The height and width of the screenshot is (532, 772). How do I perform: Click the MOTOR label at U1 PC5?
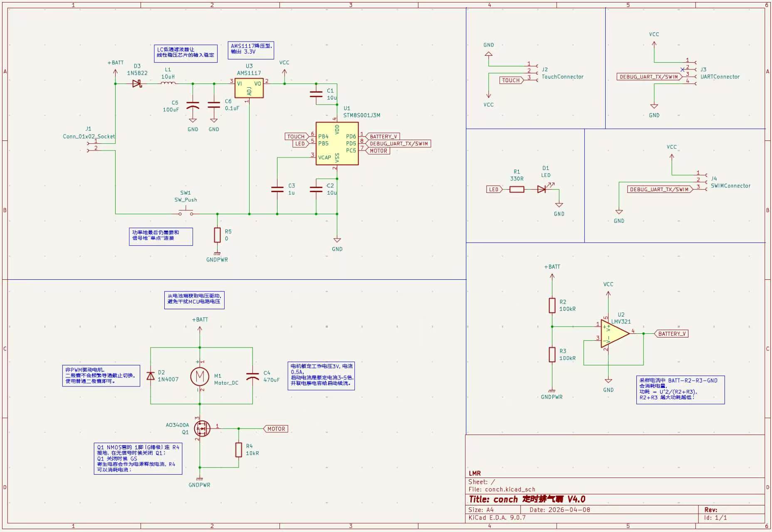coord(378,151)
